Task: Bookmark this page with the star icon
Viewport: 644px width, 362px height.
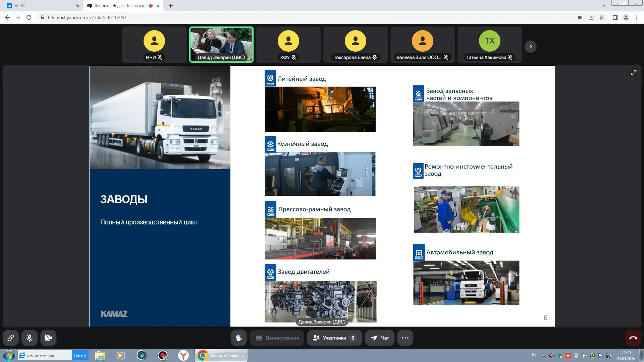Action: click(602, 17)
